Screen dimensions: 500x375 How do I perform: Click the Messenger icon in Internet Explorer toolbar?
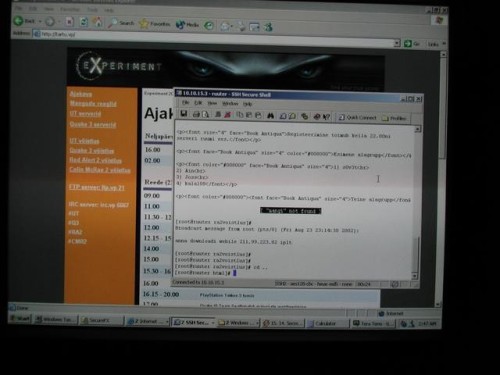(268, 27)
